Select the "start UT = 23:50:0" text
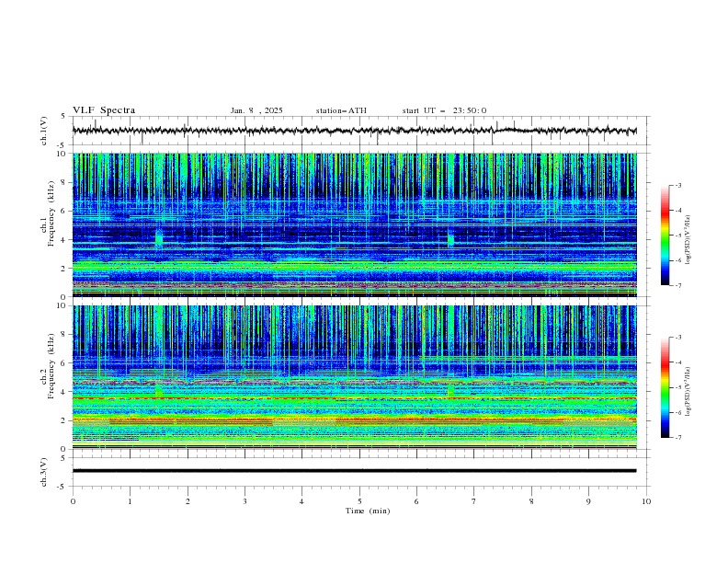Screen dimensions: 728x563 [444, 110]
